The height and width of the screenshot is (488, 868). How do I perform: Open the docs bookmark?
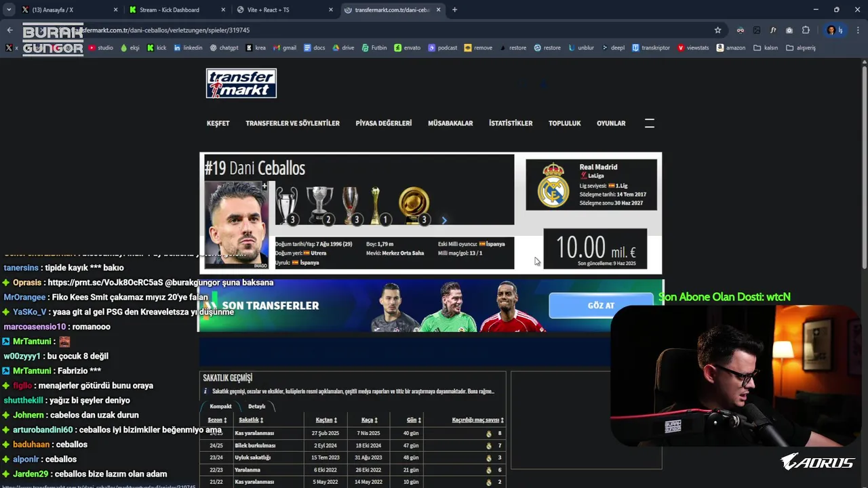pos(315,47)
